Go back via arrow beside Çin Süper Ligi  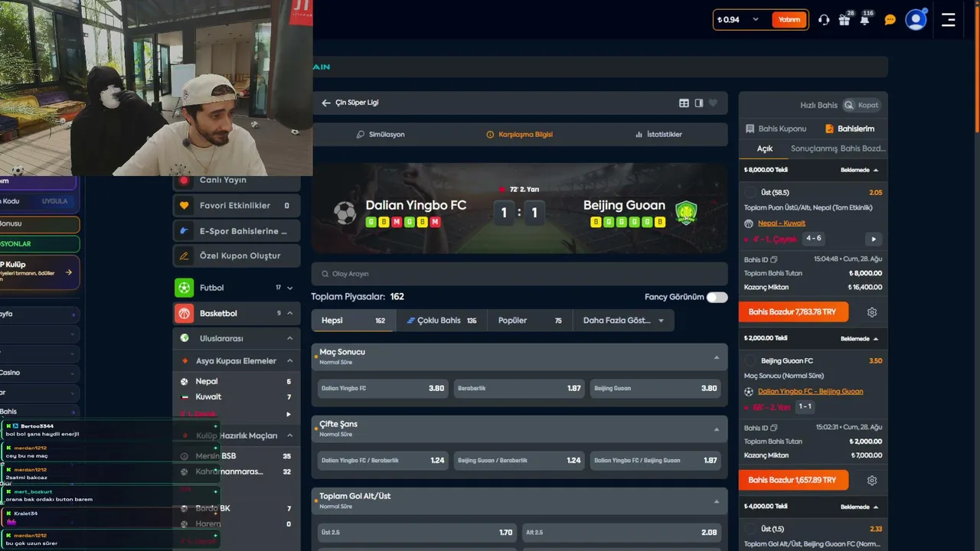click(326, 103)
